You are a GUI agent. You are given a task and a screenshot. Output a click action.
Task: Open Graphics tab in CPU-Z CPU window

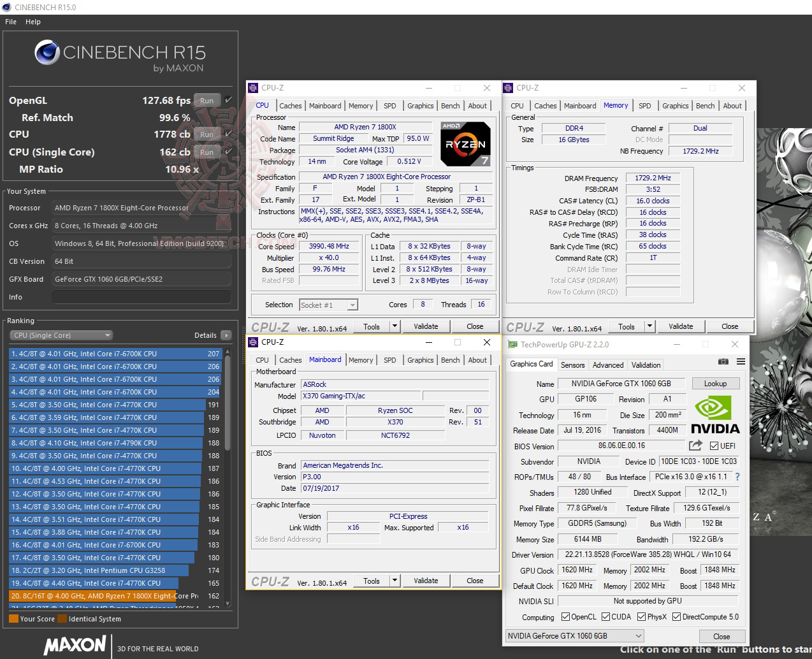[x=421, y=106]
